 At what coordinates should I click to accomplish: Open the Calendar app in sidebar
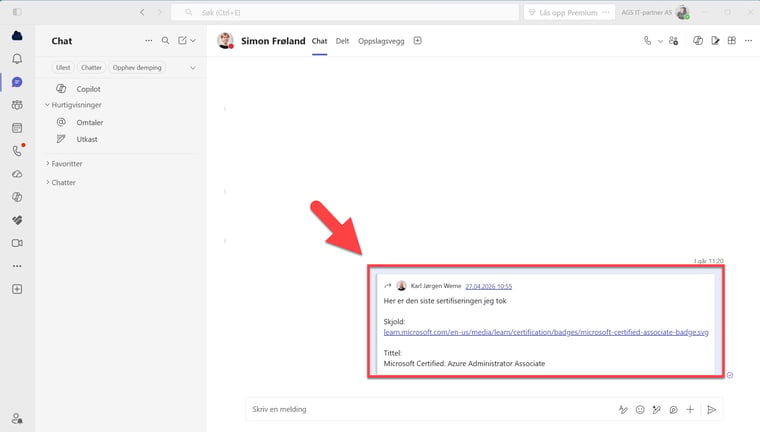point(17,128)
